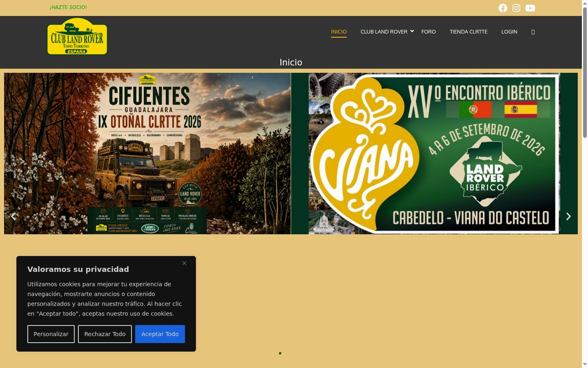Open the club's Instagram icon
Image resolution: width=588 pixels, height=368 pixels.
click(517, 8)
